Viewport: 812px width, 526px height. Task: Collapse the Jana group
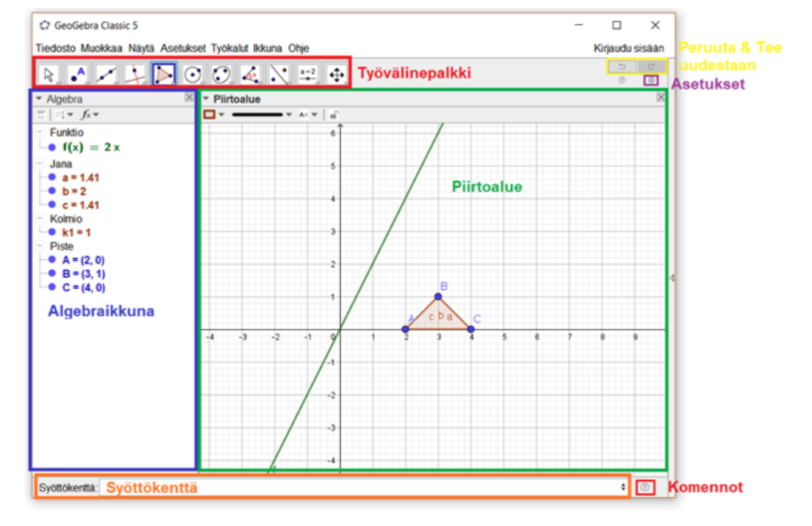pos(40,163)
